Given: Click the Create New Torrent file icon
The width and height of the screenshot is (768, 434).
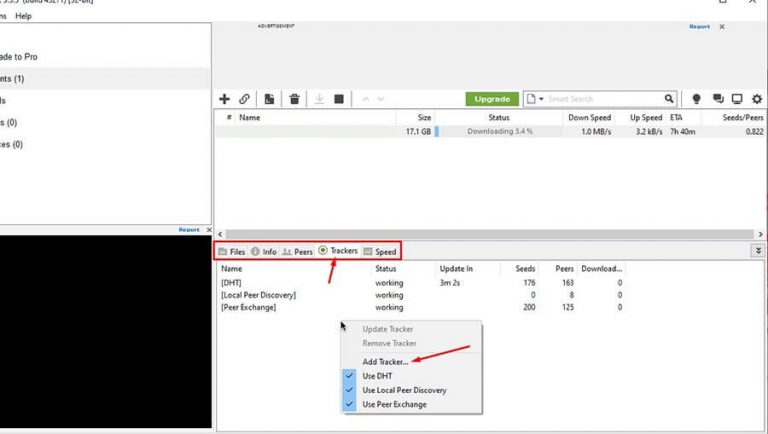Looking at the screenshot, I should [269, 99].
